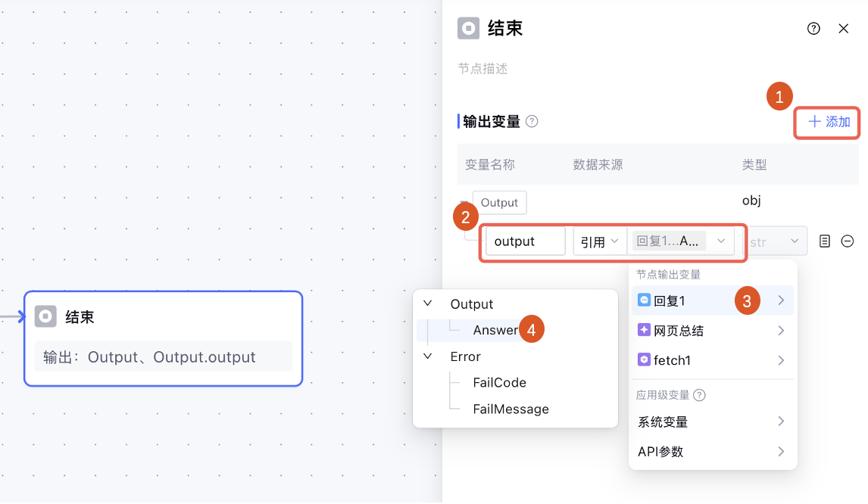The height and width of the screenshot is (504, 868).
Task: Select Answer under Output tree
Action: (x=495, y=330)
